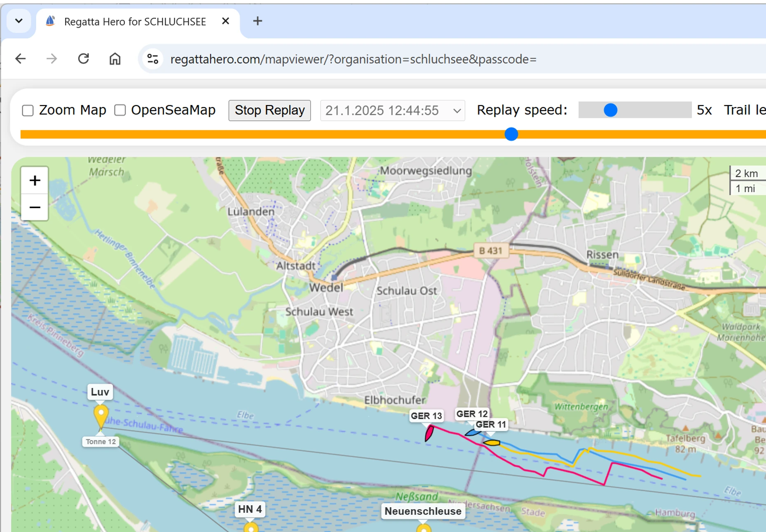The height and width of the screenshot is (532, 766).
Task: Click the Tonne 12 marker label
Action: pos(101,442)
